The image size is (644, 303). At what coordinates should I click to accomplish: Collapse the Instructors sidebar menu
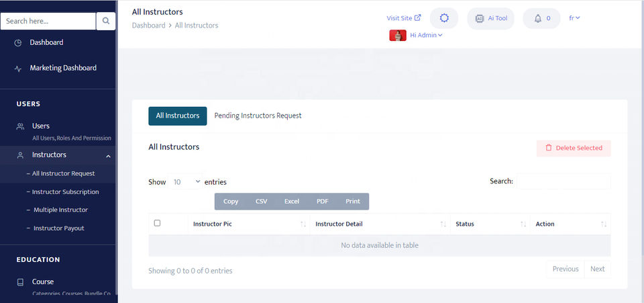point(108,156)
